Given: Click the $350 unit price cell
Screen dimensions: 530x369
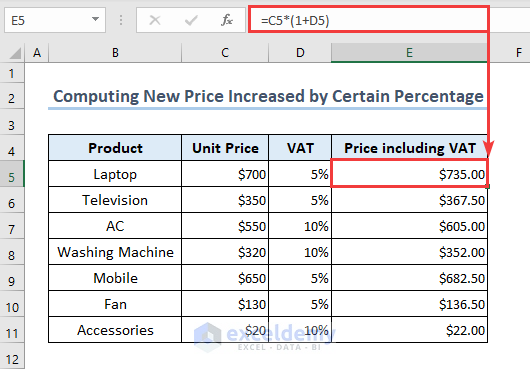Looking at the screenshot, I should tap(225, 200).
